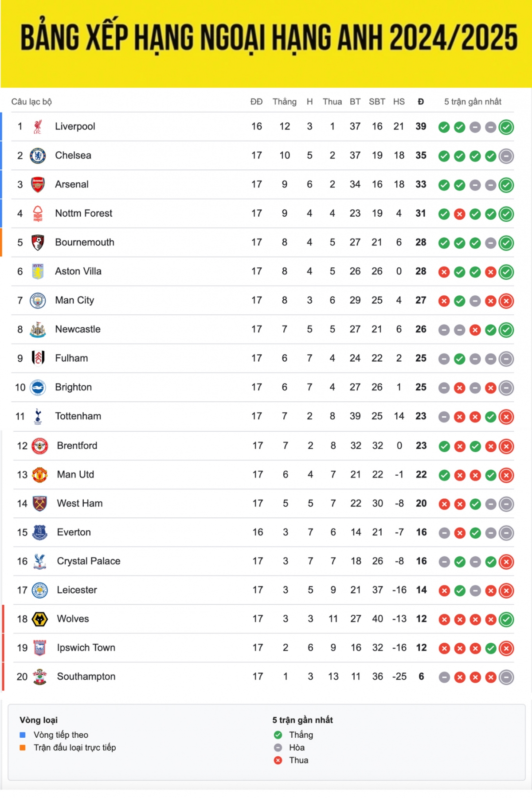Click the Southampton club crest

tap(40, 677)
